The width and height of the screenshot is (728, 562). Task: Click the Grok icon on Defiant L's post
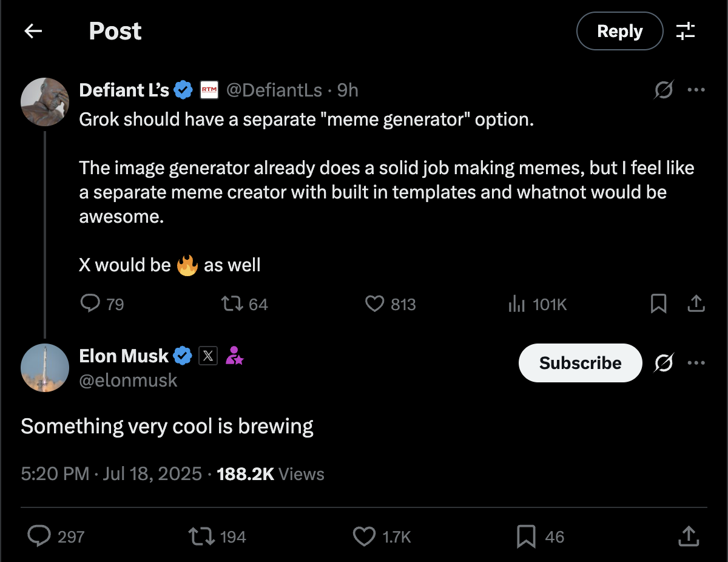point(664,90)
